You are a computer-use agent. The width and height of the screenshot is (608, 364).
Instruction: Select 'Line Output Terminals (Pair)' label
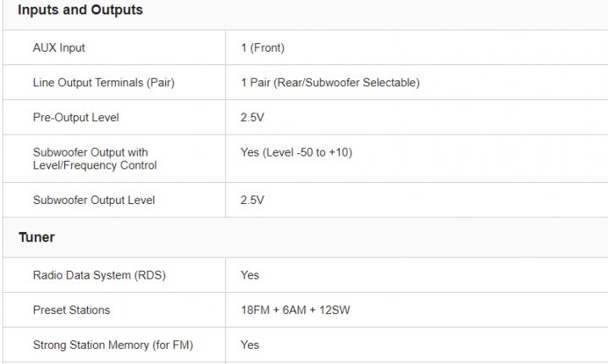click(x=103, y=83)
